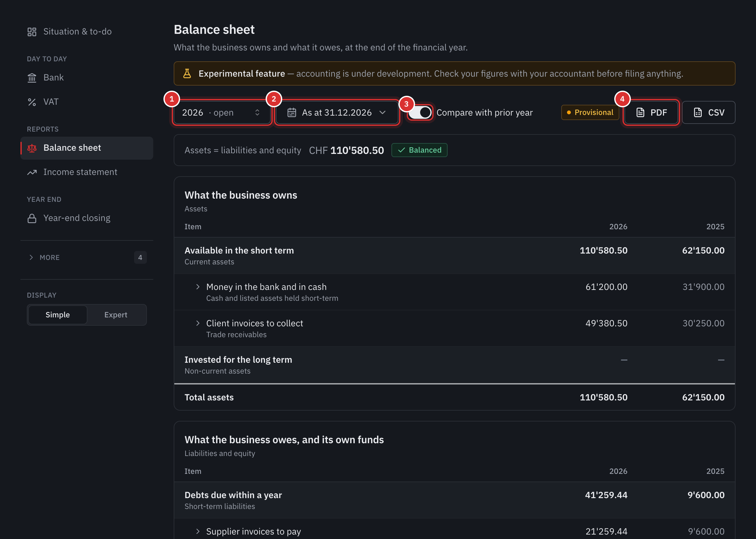Expand Money in the bank and in cash

(198, 287)
